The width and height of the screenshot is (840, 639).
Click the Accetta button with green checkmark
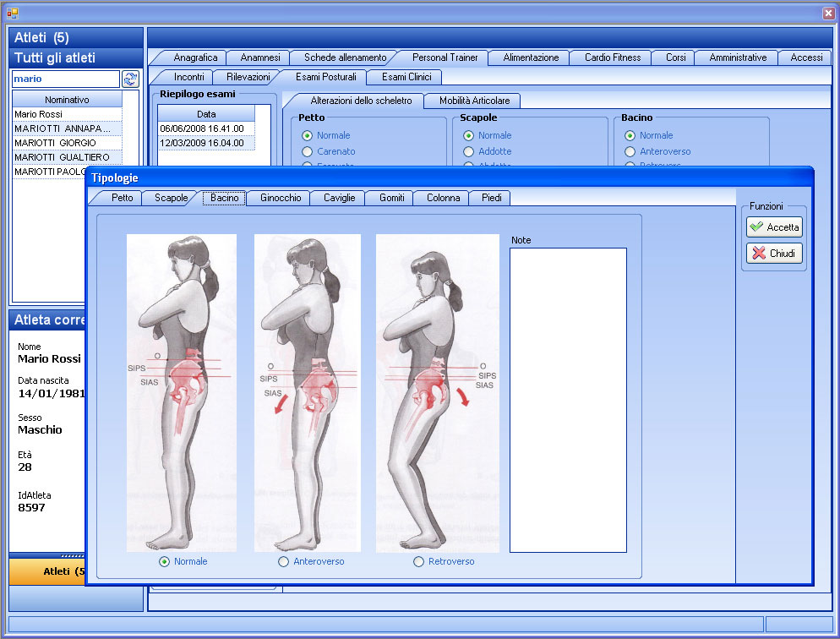pyautogui.click(x=774, y=227)
